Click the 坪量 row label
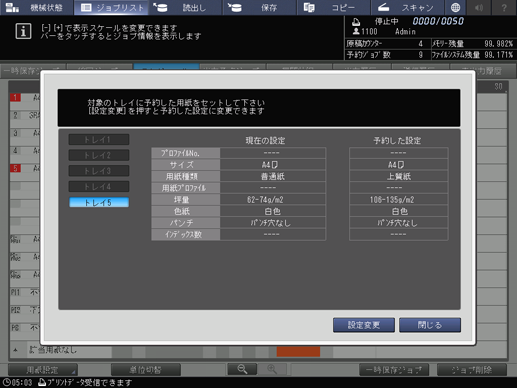The image size is (517, 388). coord(186,200)
